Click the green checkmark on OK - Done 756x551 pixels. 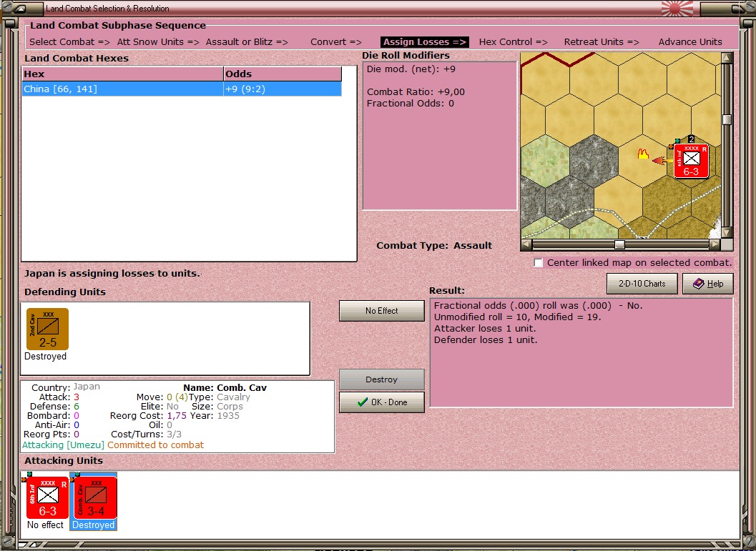[x=363, y=402]
